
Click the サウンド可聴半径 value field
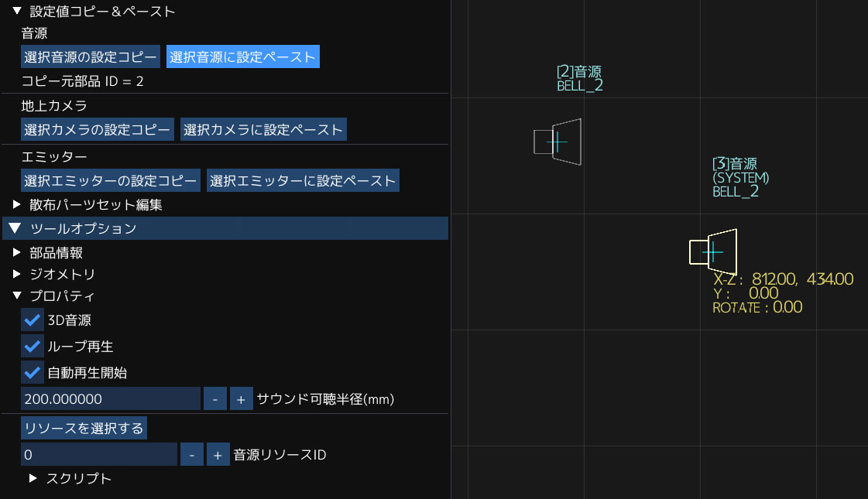point(111,398)
